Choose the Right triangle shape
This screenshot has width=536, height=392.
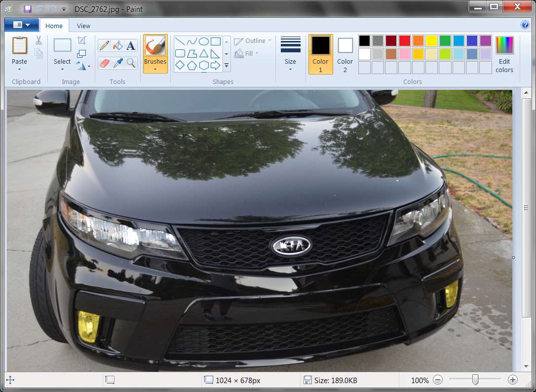click(x=216, y=53)
